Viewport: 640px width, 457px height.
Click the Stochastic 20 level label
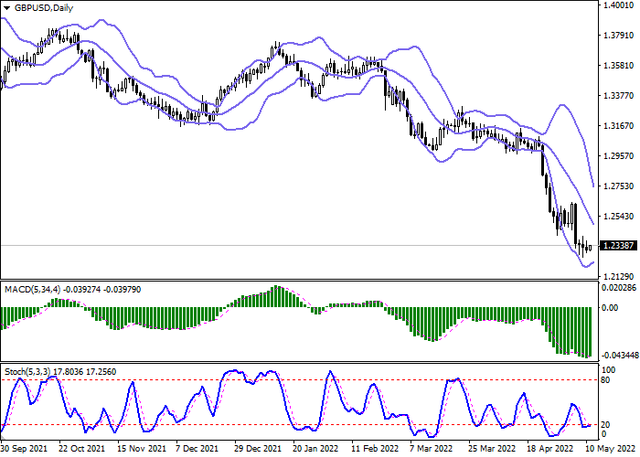606,424
